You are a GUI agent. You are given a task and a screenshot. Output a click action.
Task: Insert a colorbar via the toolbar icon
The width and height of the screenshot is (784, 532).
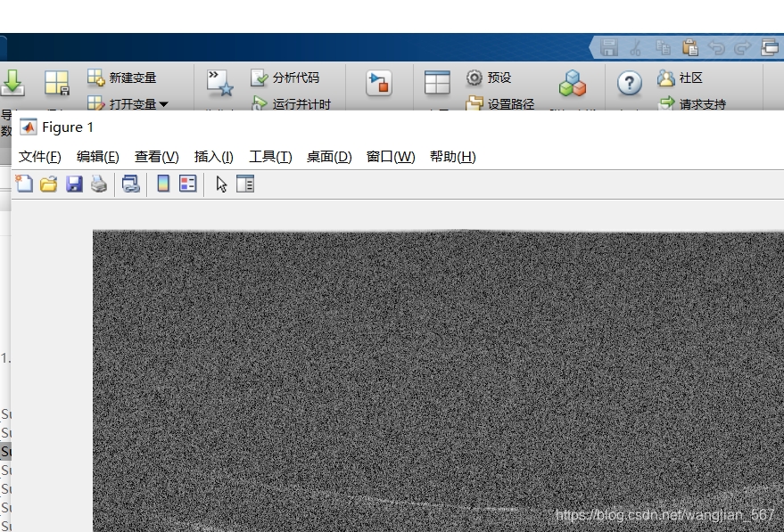tap(163, 184)
